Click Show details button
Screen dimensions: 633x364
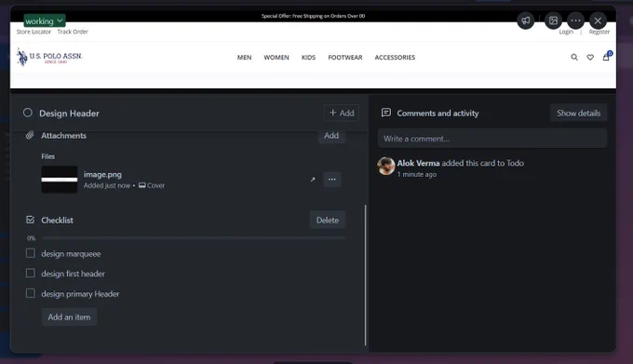pyautogui.click(x=578, y=113)
